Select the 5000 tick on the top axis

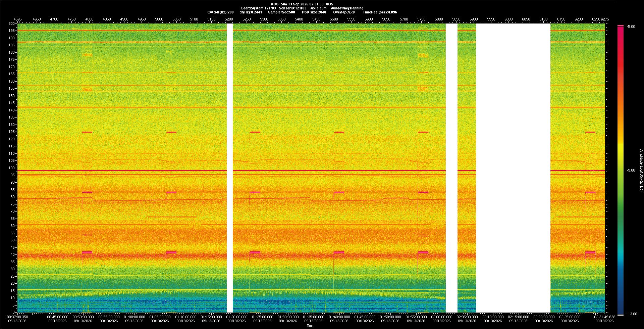[159, 19]
